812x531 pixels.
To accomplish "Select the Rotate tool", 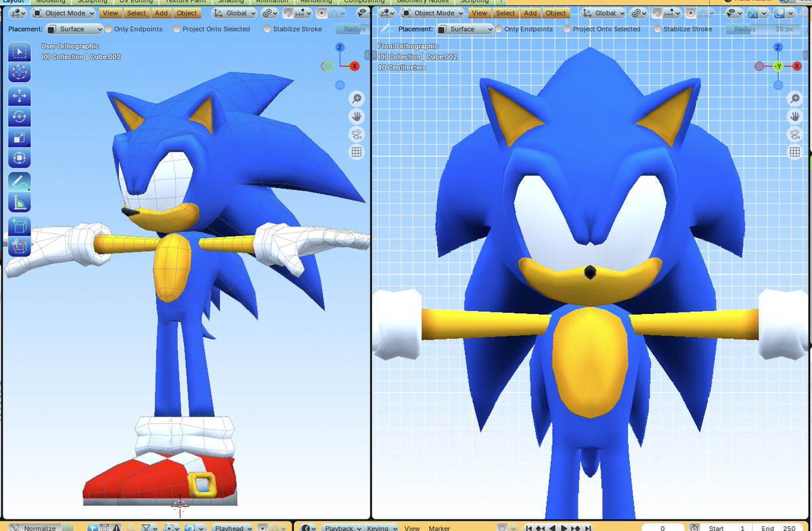I will coord(19,117).
